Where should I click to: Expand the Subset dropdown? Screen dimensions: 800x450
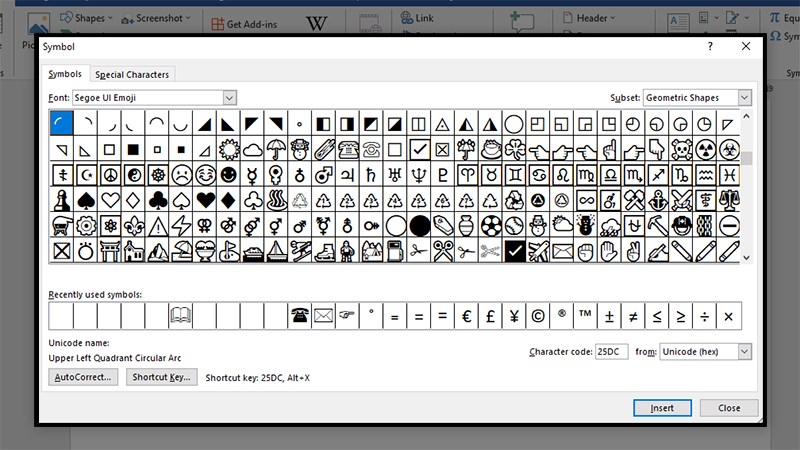(x=744, y=97)
